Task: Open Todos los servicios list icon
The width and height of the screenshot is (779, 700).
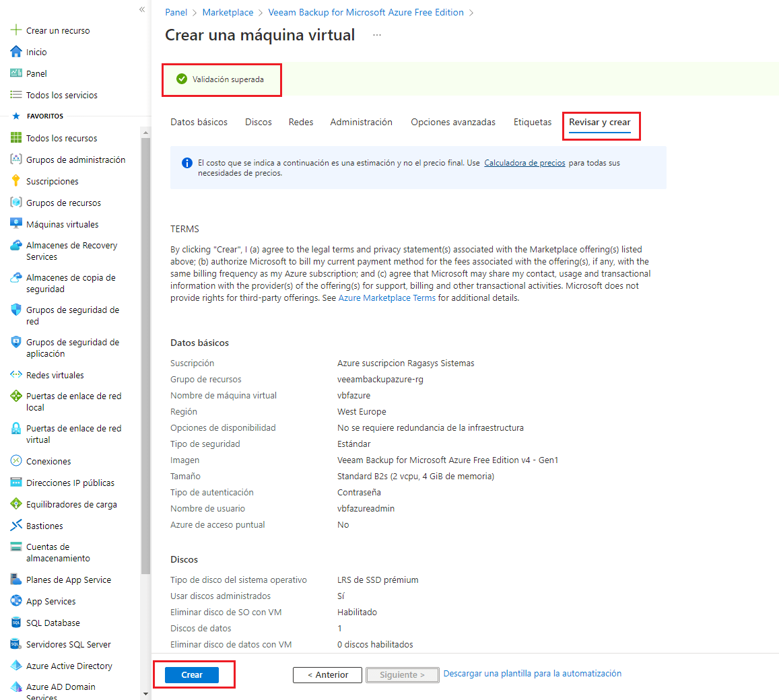Action: (16, 94)
